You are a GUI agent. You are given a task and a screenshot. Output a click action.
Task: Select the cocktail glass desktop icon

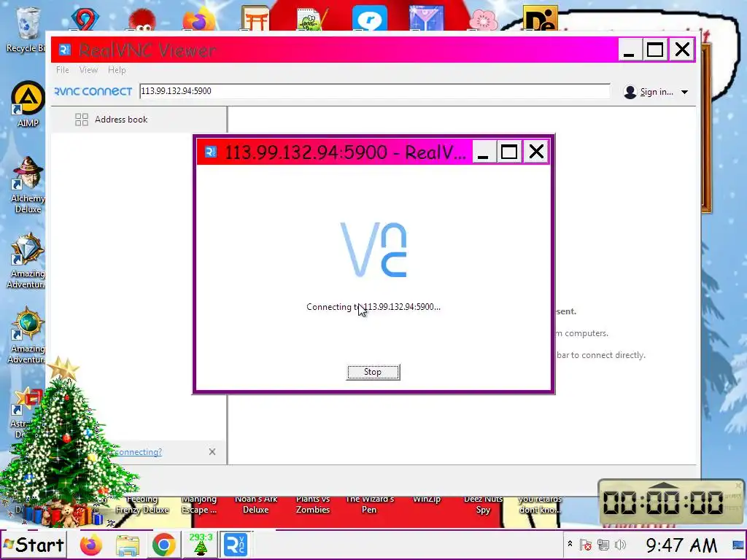[x=426, y=18]
